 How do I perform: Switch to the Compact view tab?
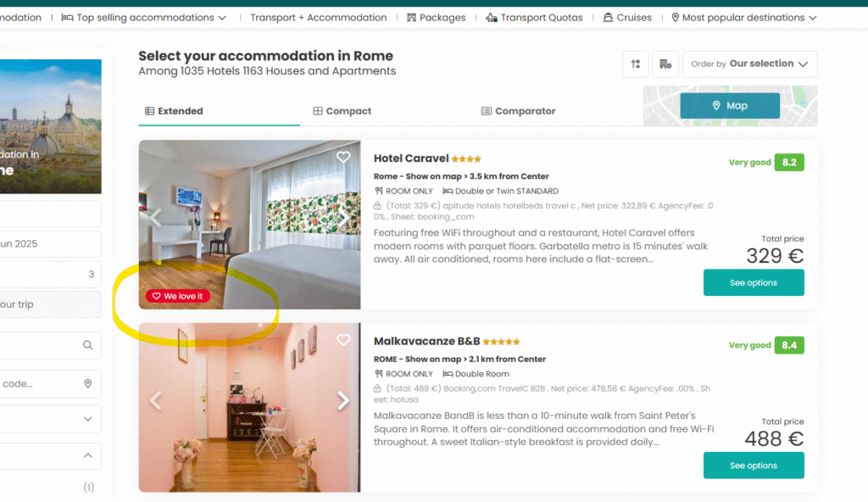click(x=342, y=111)
